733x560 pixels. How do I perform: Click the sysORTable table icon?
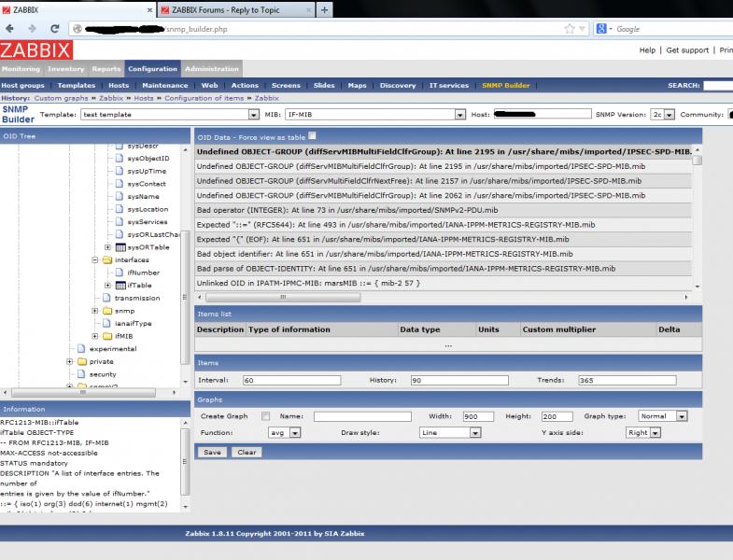120,247
